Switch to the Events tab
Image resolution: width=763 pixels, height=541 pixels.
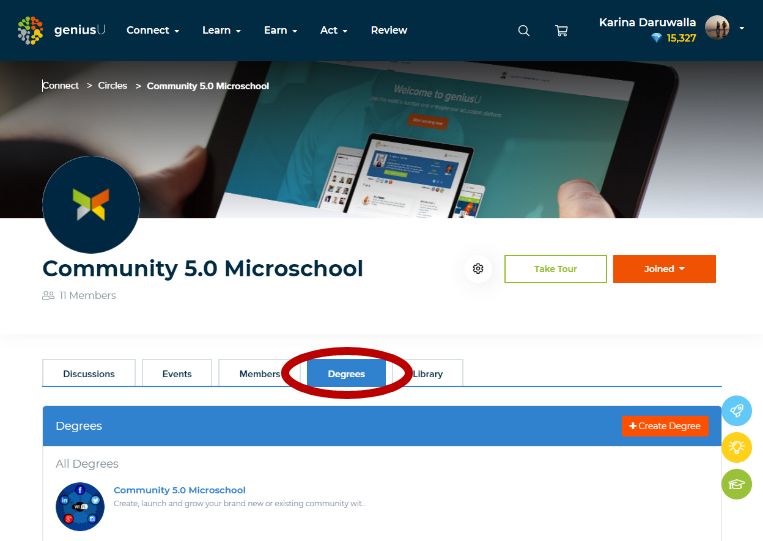click(x=177, y=373)
